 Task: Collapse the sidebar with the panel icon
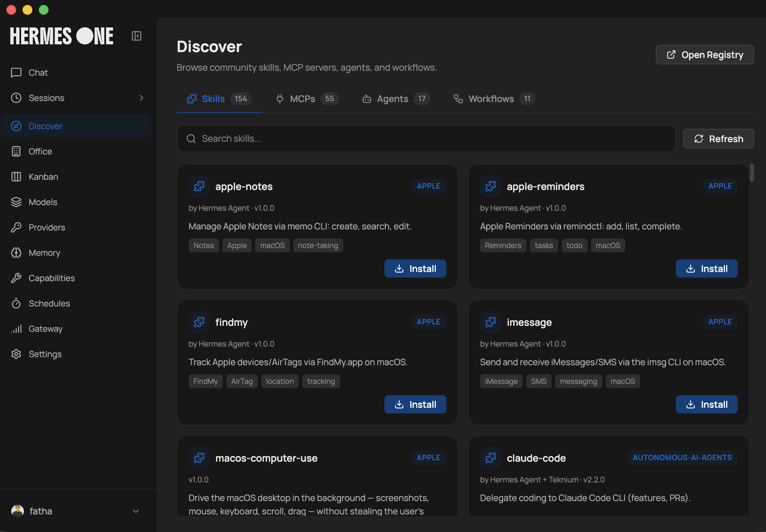click(x=137, y=36)
